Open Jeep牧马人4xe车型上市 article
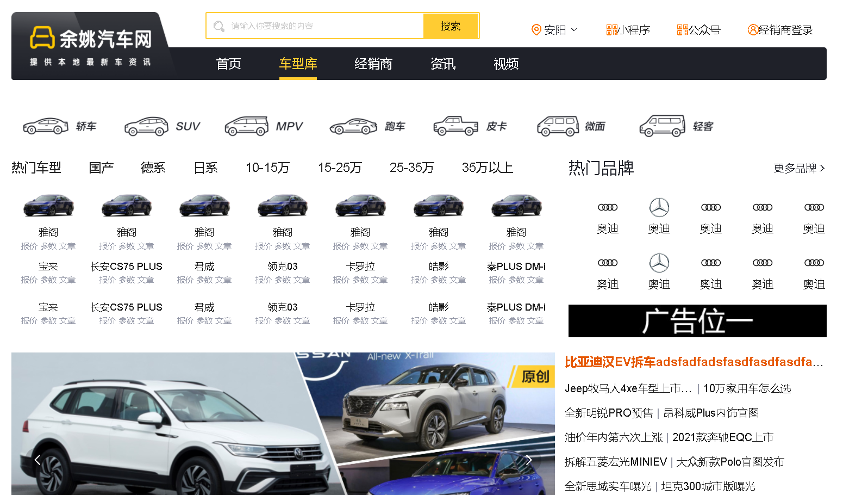Image resolution: width=868 pixels, height=495 pixels. point(628,388)
